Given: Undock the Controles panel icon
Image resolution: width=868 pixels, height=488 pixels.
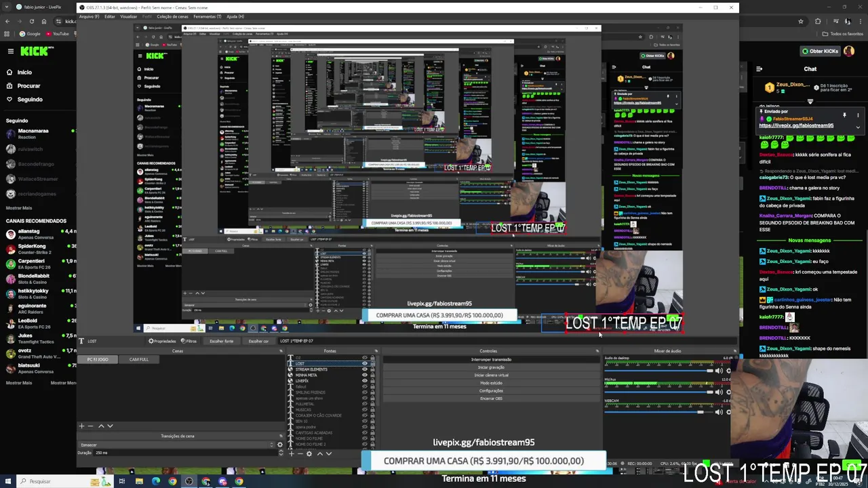Looking at the screenshot, I should pos(597,351).
